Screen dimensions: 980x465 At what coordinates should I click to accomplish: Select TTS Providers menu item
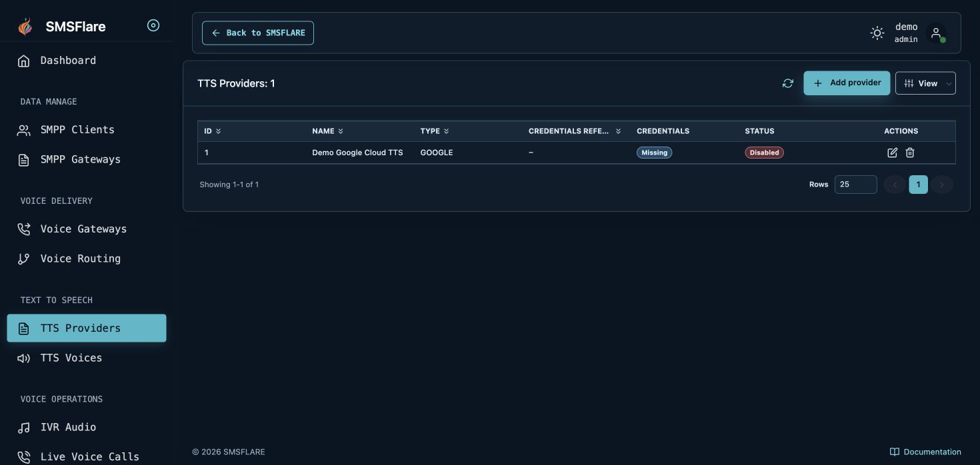(87, 328)
